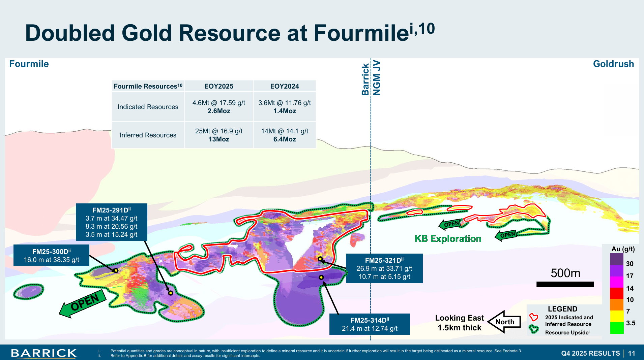Image resolution: width=644 pixels, height=360 pixels.
Task: Toggle visibility of the FM25-300D callout box
Action: [51, 255]
